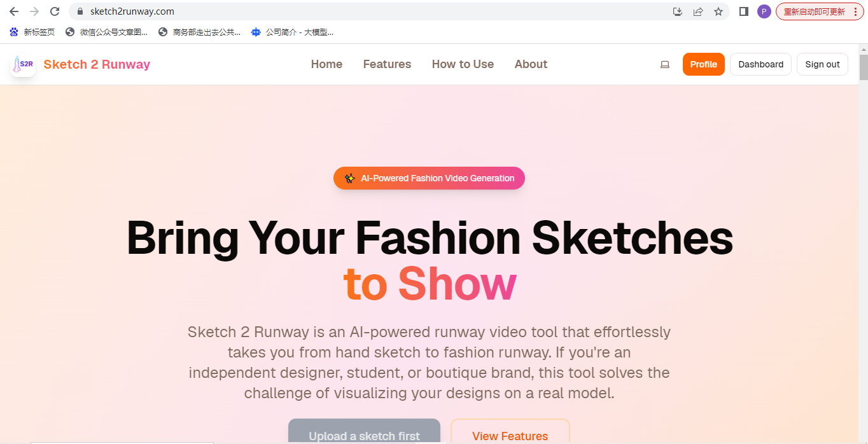The image size is (868, 444).
Task: Click the laptop icon beside the Profile button
Action: [x=664, y=64]
